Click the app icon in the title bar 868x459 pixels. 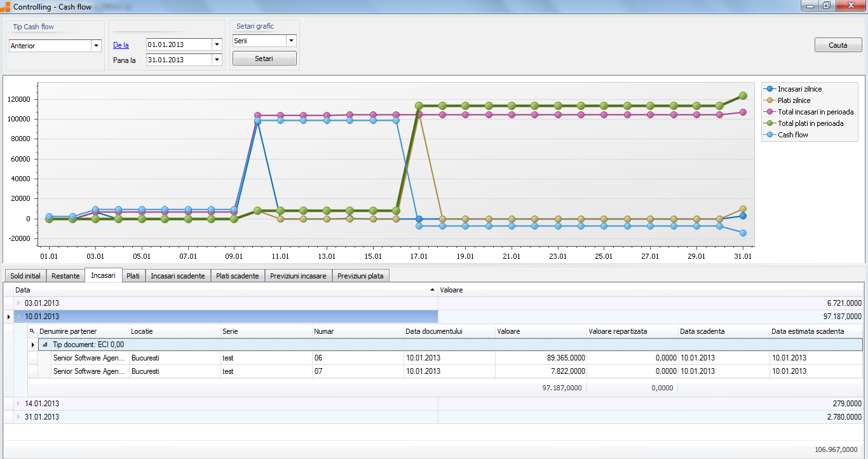[x=6, y=6]
